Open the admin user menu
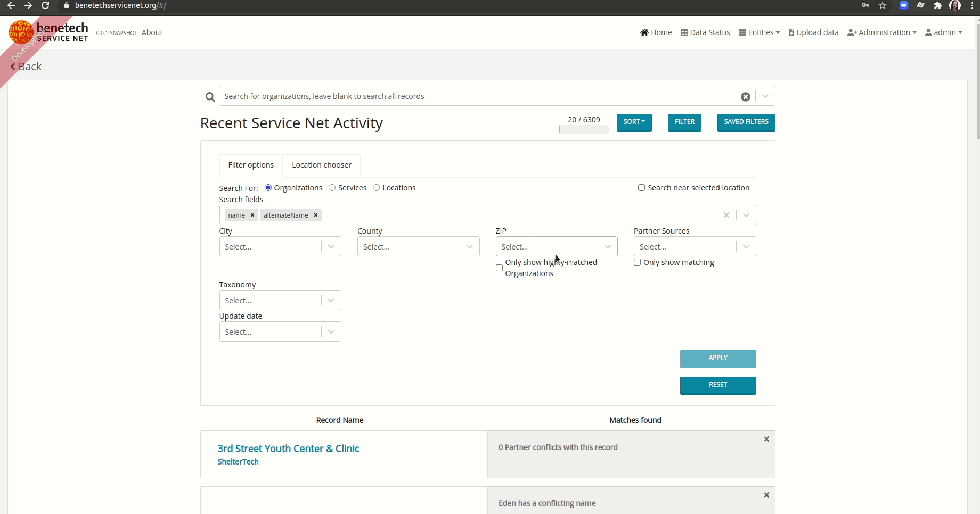This screenshot has width=980, height=514. 944,32
